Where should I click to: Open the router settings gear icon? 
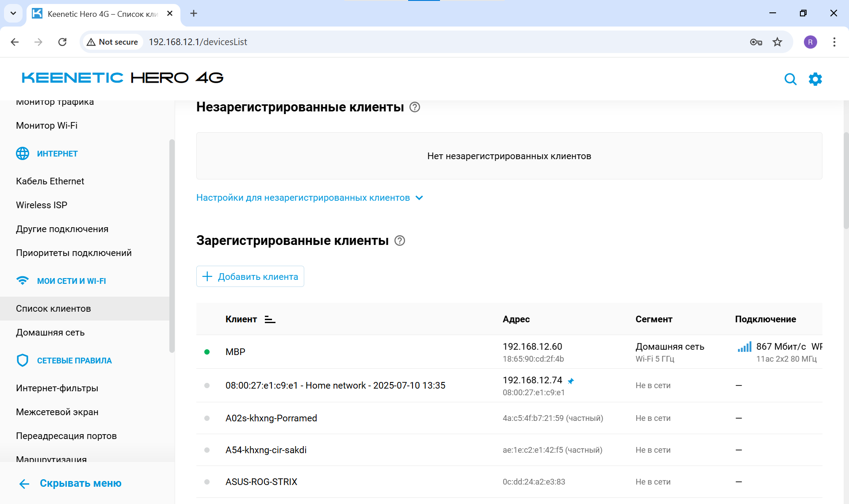click(x=815, y=79)
